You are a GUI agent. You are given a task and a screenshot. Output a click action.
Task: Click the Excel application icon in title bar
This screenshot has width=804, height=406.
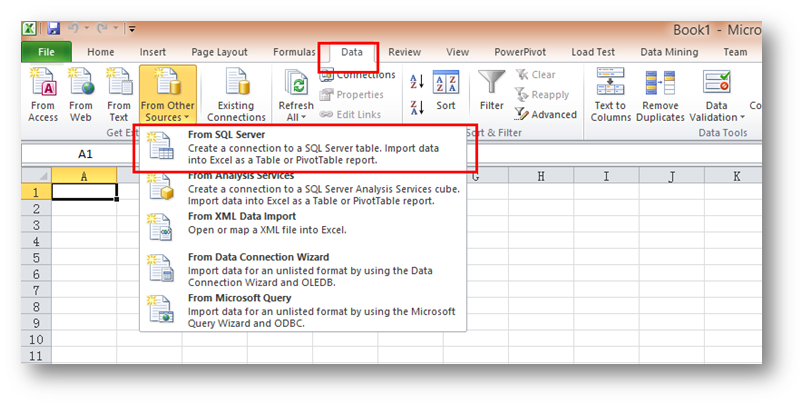tap(29, 29)
